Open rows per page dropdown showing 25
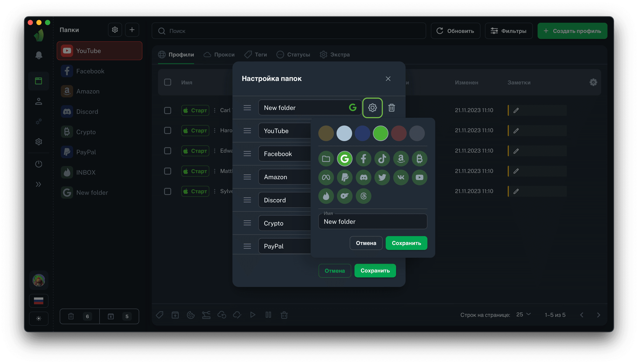 [523, 314]
